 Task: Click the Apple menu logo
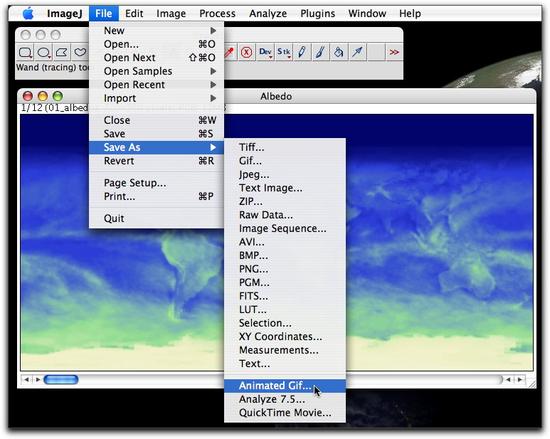coord(28,14)
